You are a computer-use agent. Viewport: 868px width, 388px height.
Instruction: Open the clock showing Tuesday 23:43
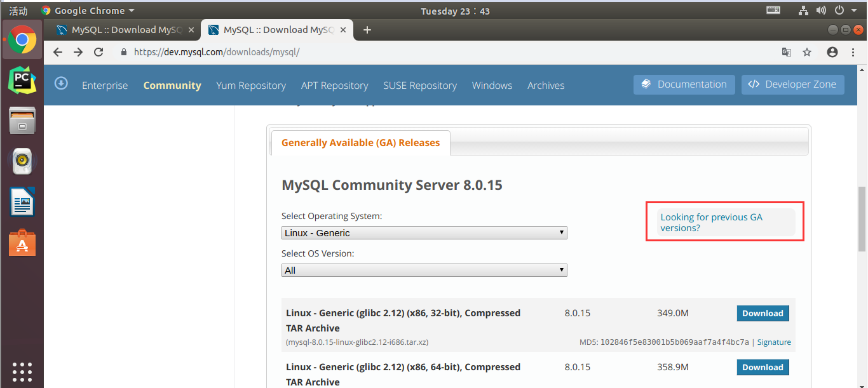(x=455, y=11)
